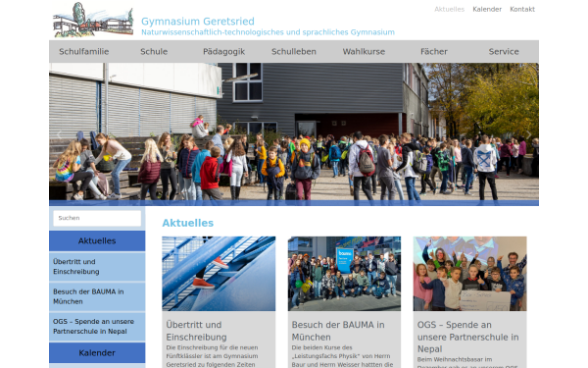Click the Aktuelles section heading

(x=188, y=223)
